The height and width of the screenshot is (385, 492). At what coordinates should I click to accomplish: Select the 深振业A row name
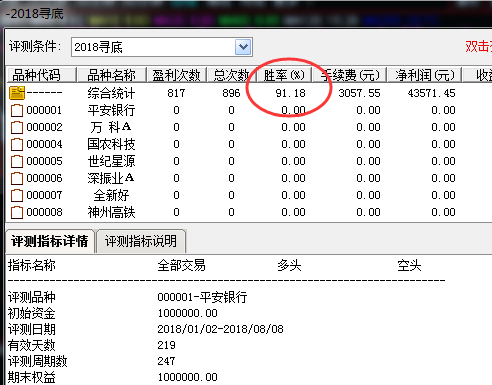[111, 178]
